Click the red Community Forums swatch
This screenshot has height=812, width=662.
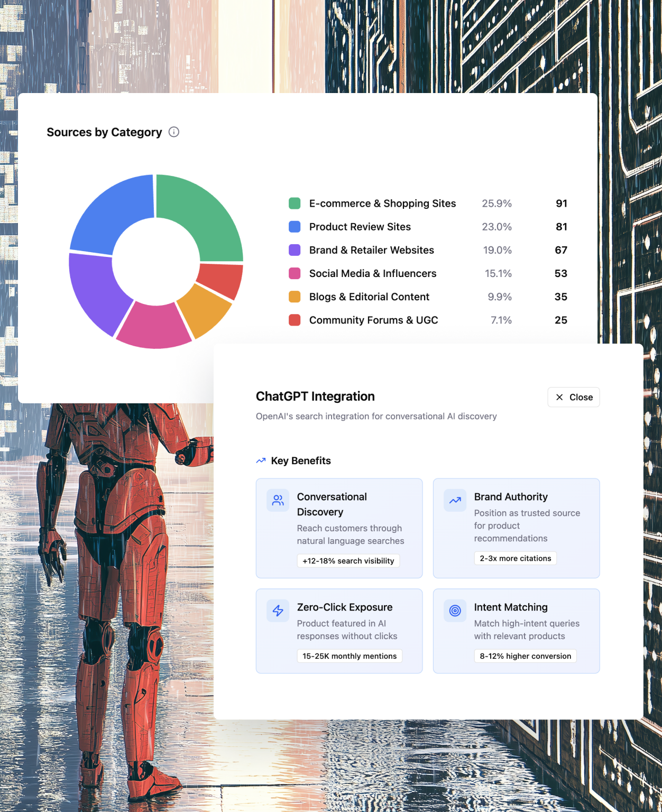295,320
